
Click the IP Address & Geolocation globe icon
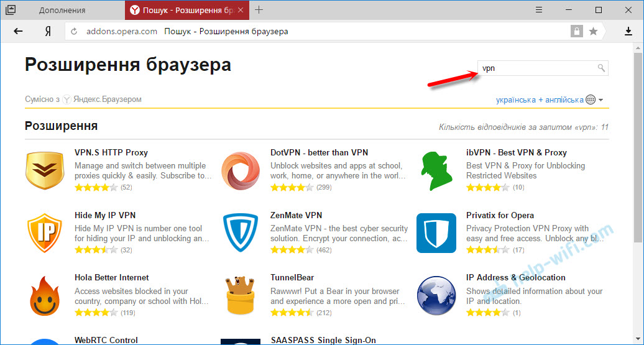pyautogui.click(x=436, y=295)
